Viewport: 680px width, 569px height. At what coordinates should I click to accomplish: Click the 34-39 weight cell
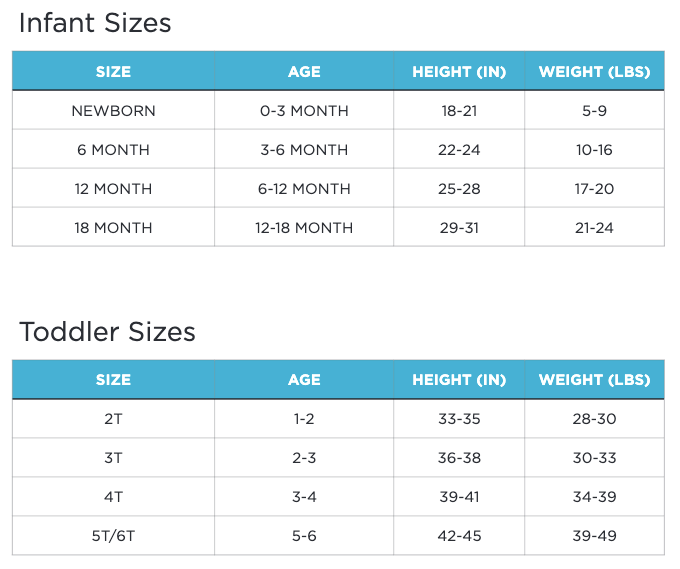pyautogui.click(x=594, y=497)
